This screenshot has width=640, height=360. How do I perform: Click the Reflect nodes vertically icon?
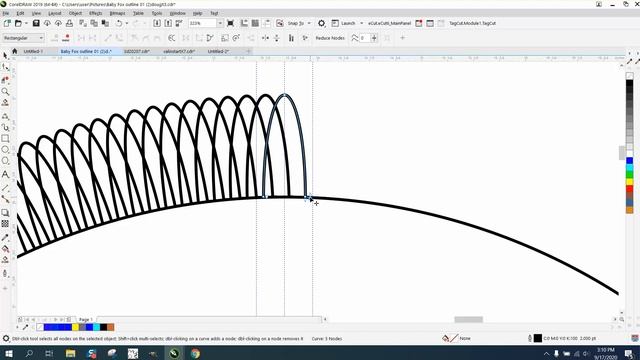pyautogui.click(x=277, y=38)
